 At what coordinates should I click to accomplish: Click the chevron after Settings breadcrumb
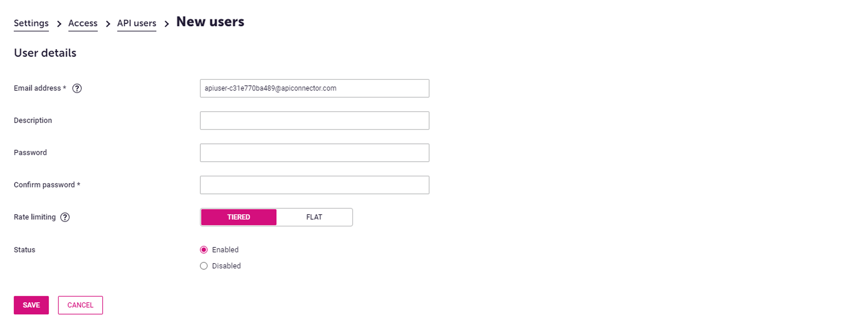point(58,23)
